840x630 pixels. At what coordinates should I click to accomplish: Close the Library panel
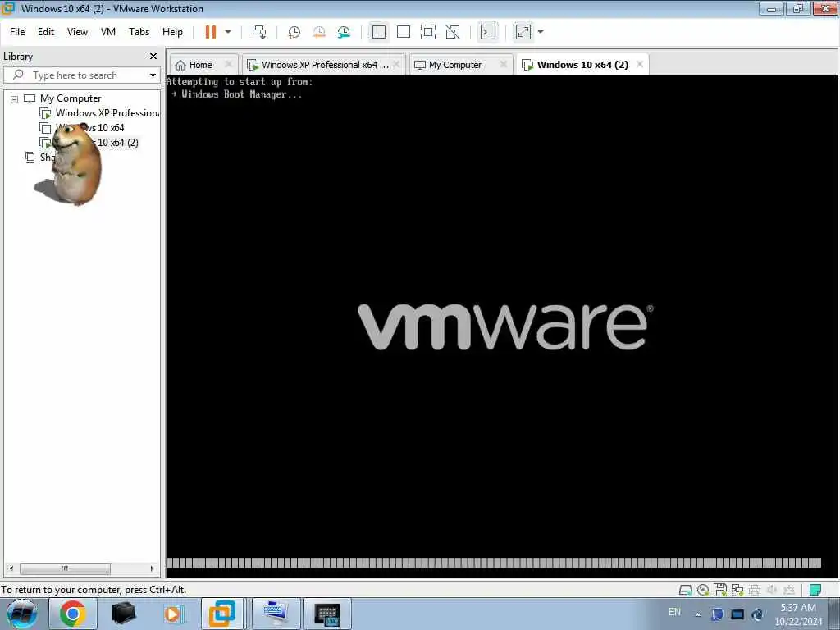153,57
